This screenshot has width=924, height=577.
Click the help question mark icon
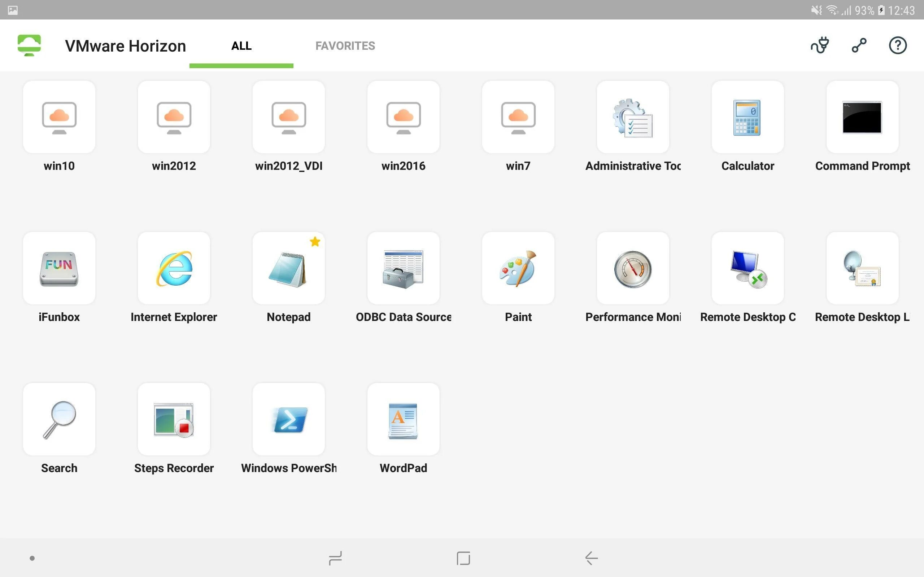click(x=897, y=45)
